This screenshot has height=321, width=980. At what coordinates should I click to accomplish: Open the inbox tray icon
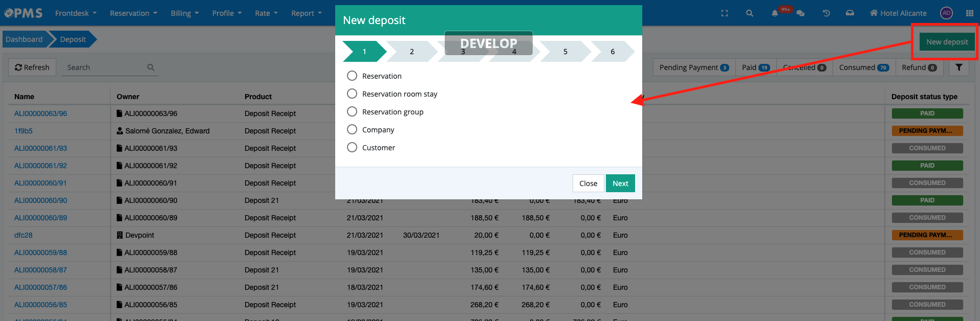pos(850,13)
